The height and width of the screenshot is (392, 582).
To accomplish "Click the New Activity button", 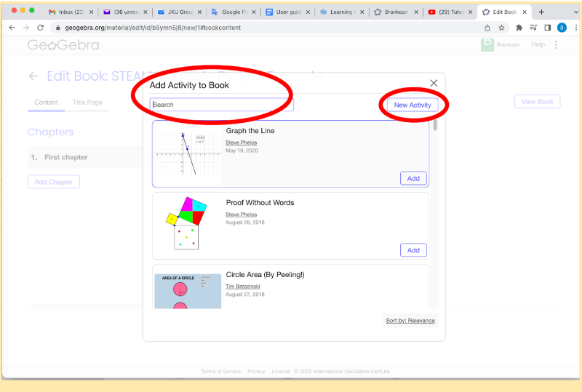I will click(412, 105).
